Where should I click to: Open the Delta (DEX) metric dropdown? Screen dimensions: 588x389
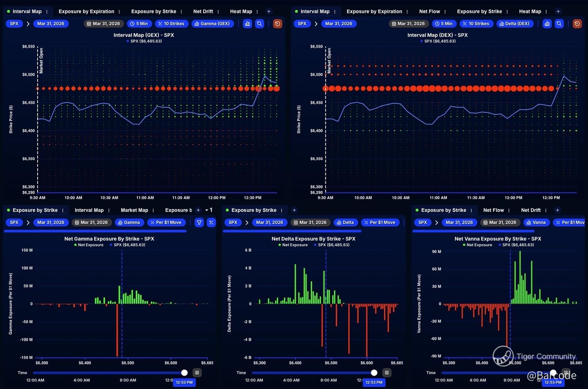tap(515, 24)
